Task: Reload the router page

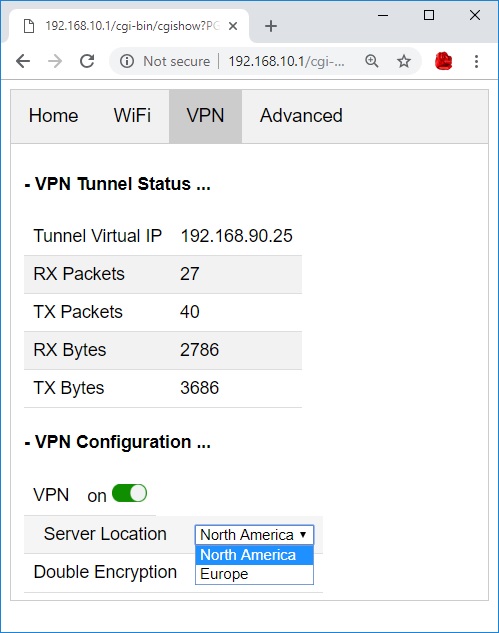Action: 87,61
